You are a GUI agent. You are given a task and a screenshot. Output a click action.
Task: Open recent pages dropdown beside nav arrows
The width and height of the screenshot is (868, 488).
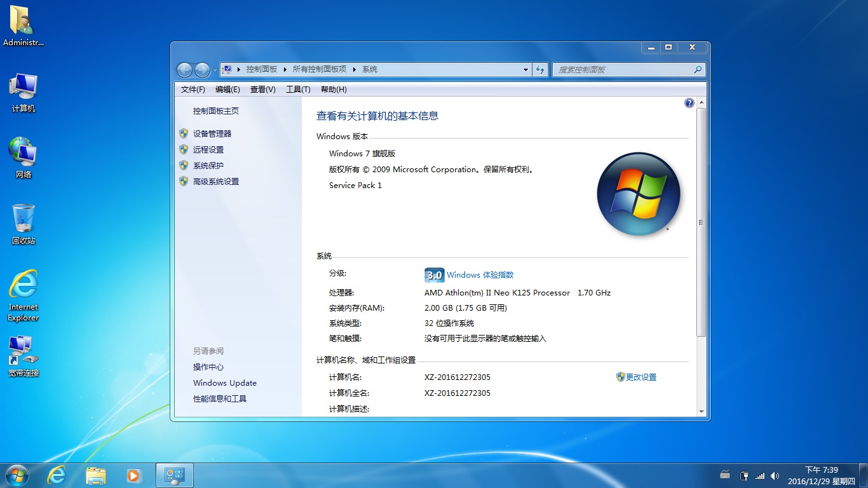215,69
